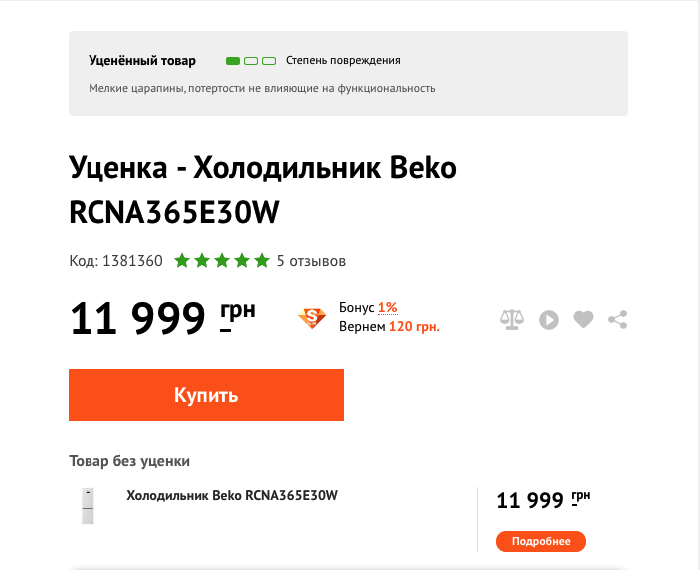Click the green damage level indicator

click(251, 61)
